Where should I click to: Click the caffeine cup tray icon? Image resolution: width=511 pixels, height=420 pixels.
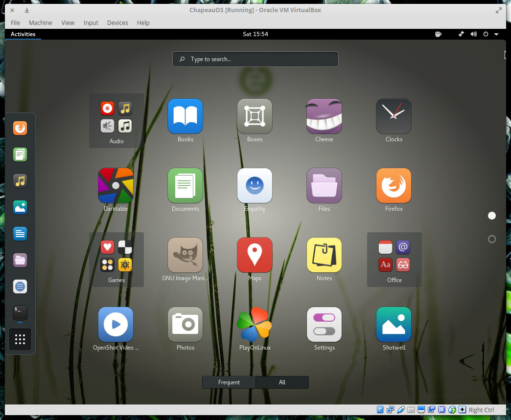point(439,34)
